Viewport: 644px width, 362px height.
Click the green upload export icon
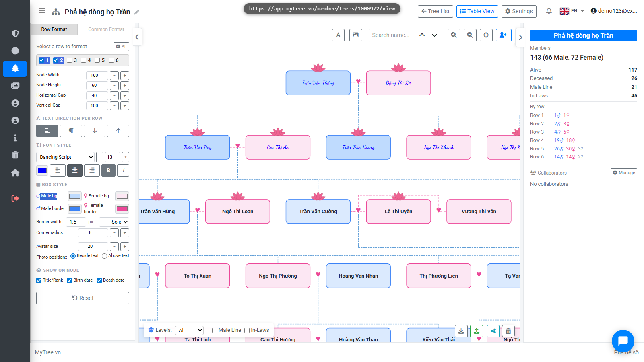[x=477, y=331]
